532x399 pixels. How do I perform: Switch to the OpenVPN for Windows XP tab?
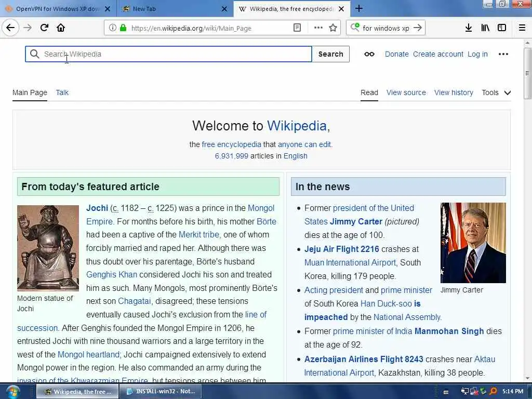tap(58, 9)
